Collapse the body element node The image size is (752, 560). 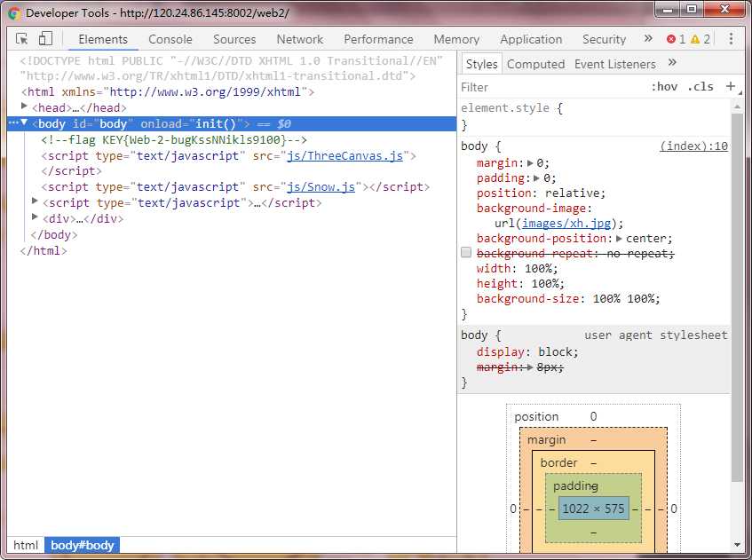(x=24, y=122)
